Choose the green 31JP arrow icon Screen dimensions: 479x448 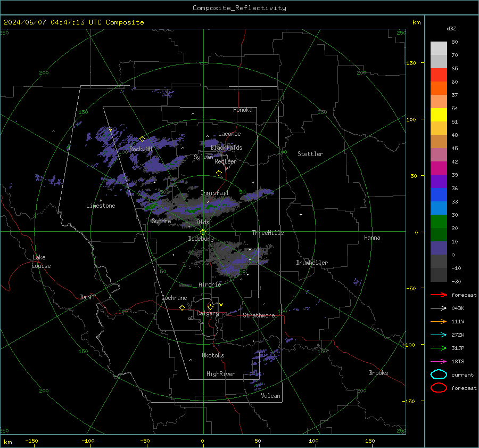pyautogui.click(x=439, y=348)
